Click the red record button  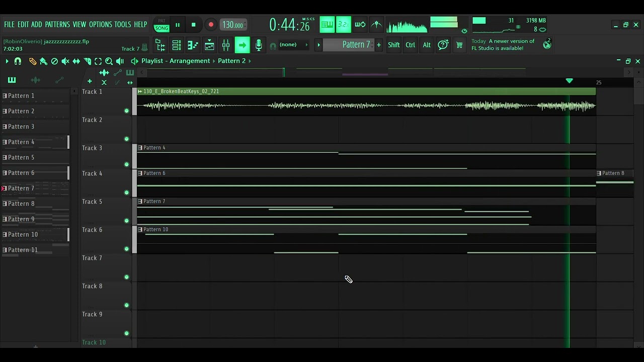click(x=211, y=25)
